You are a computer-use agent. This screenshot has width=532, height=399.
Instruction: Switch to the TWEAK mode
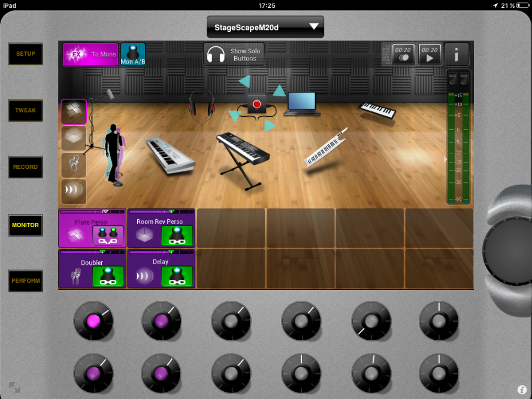point(25,110)
